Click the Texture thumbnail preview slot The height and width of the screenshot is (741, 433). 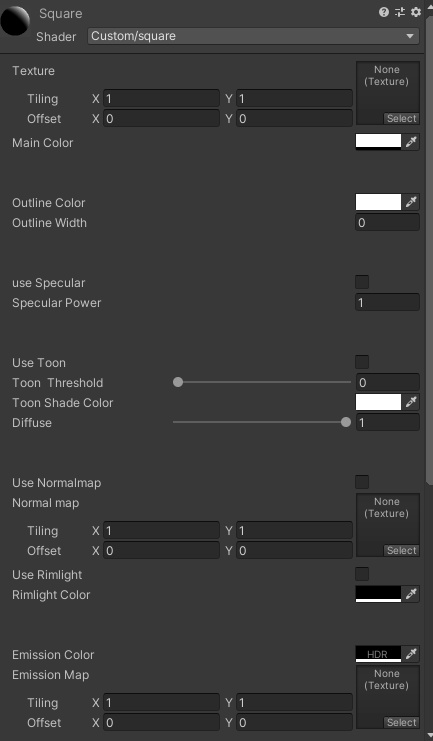388,93
